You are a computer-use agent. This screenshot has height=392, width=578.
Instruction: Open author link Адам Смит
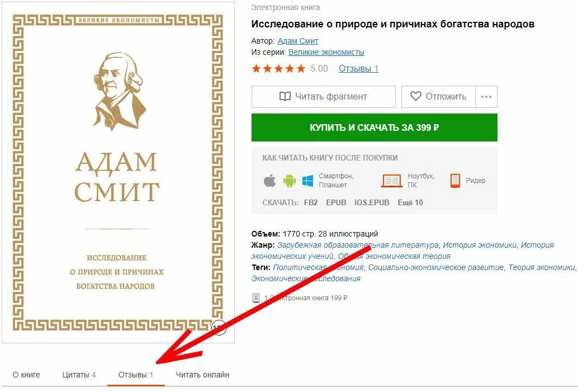coord(298,41)
